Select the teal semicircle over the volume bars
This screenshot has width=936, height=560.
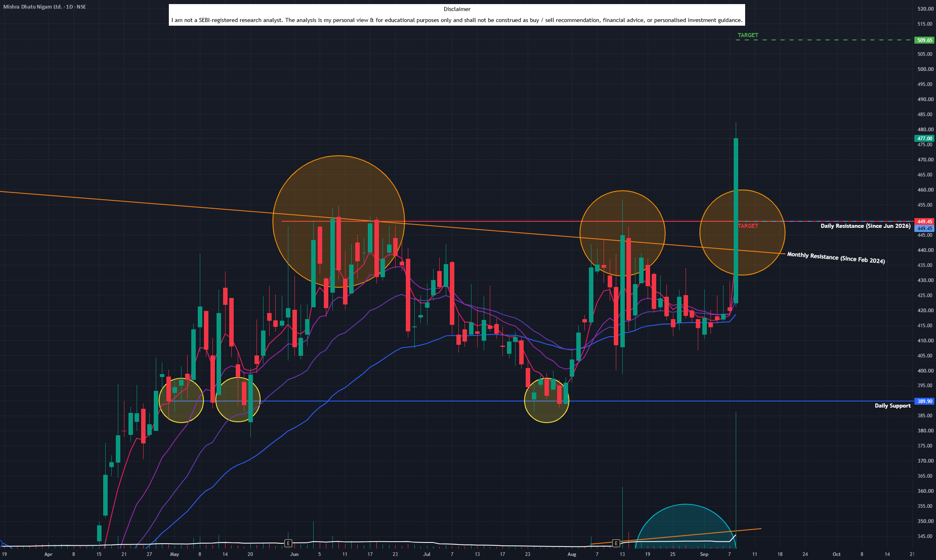click(x=686, y=526)
